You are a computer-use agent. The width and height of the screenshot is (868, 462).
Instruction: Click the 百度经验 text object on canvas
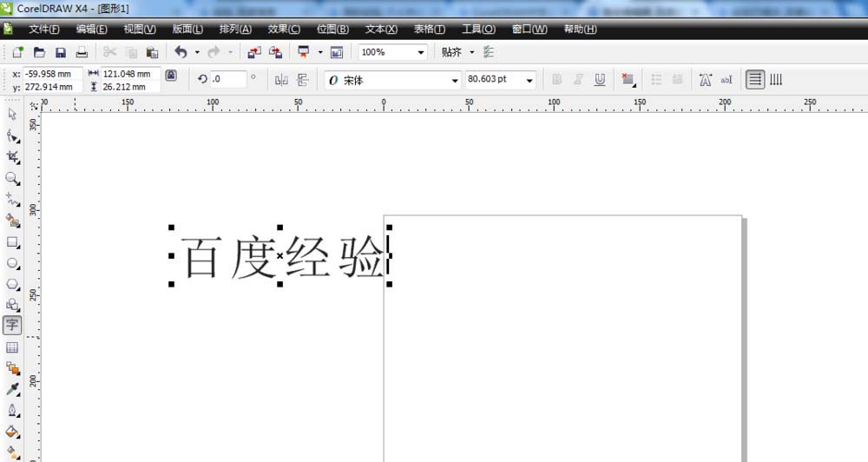coord(284,256)
